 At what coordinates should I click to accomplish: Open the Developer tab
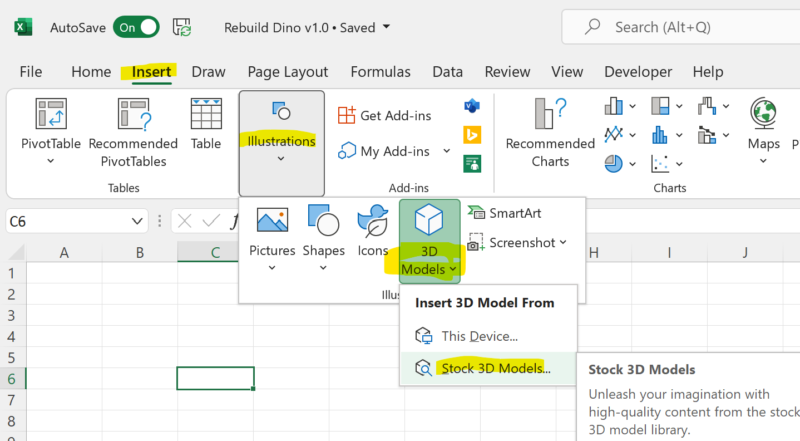[638, 72]
